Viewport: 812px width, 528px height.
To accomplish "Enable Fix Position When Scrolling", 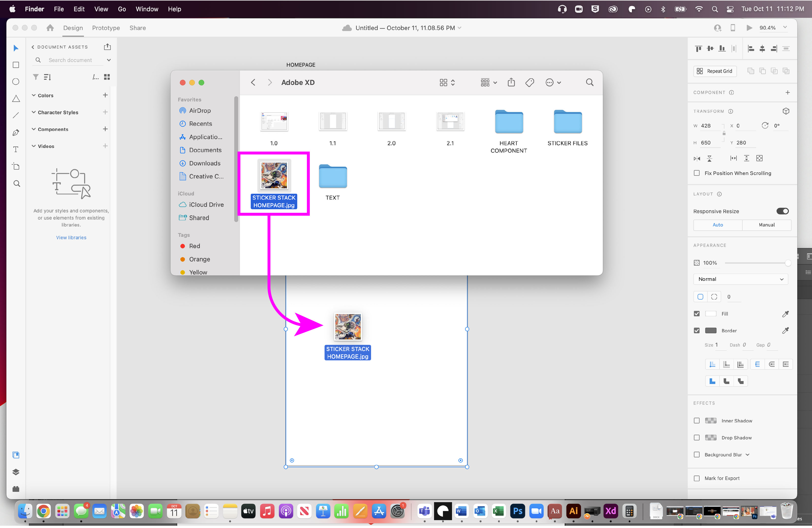I will [x=697, y=173].
